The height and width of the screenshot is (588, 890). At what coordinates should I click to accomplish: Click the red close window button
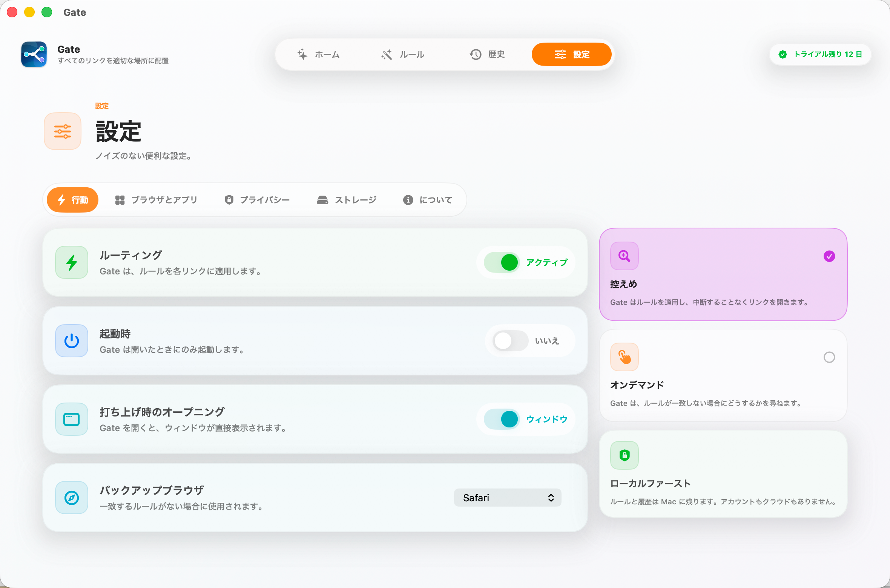click(x=12, y=12)
